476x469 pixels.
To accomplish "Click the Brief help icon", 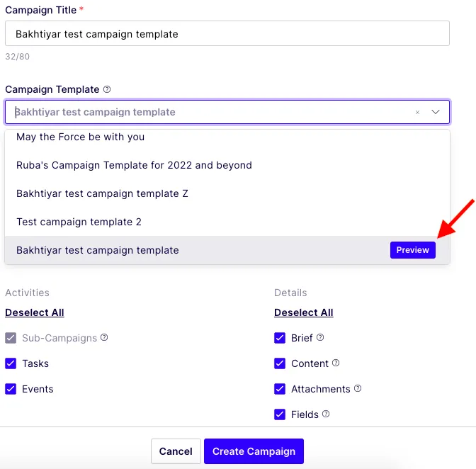I will point(320,337).
